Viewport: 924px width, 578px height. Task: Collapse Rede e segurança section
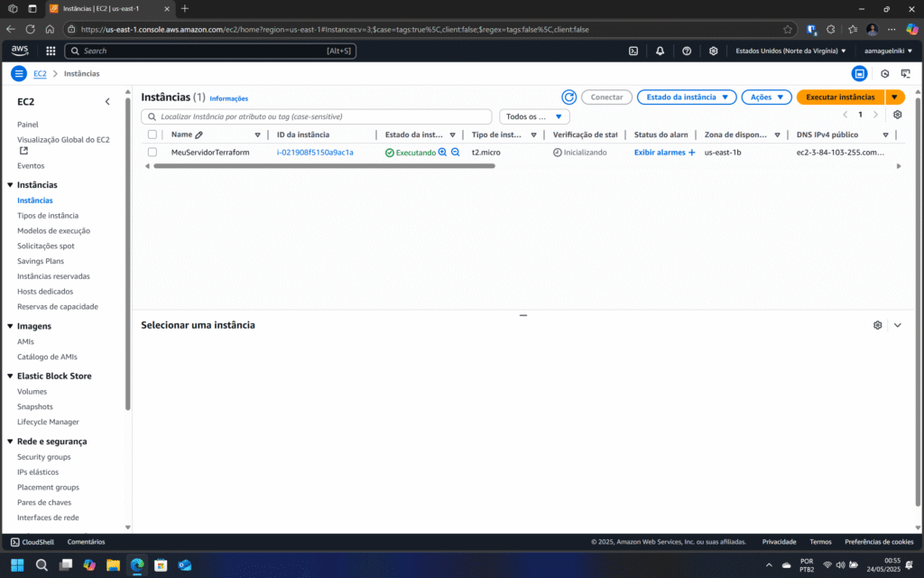click(x=10, y=442)
